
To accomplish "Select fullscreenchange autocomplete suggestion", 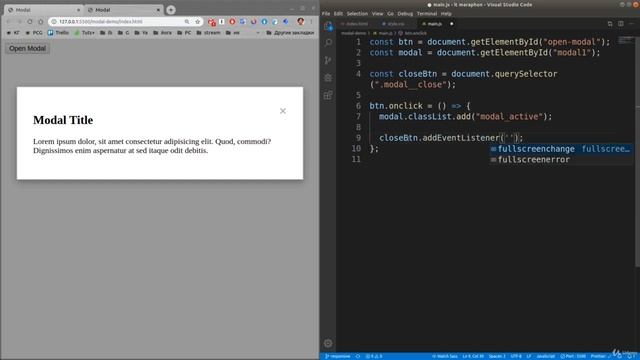I will (x=561, y=149).
